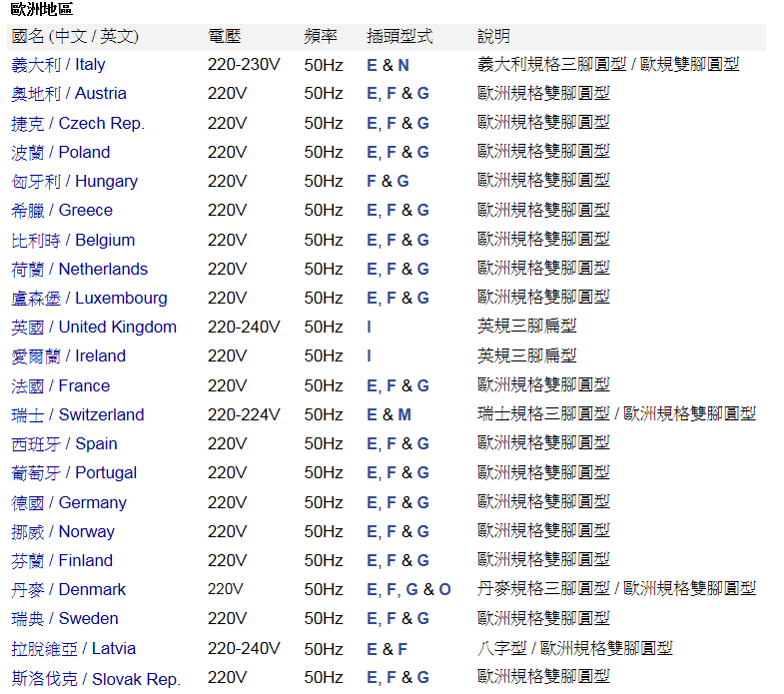This screenshot has width=784, height=694.
Task: Open the Denmark country link
Action: click(x=68, y=589)
